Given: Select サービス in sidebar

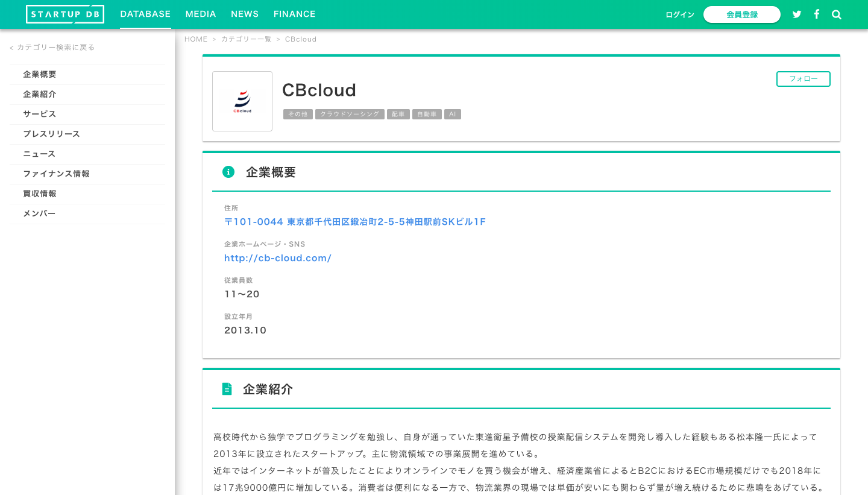Looking at the screenshot, I should coord(87,115).
